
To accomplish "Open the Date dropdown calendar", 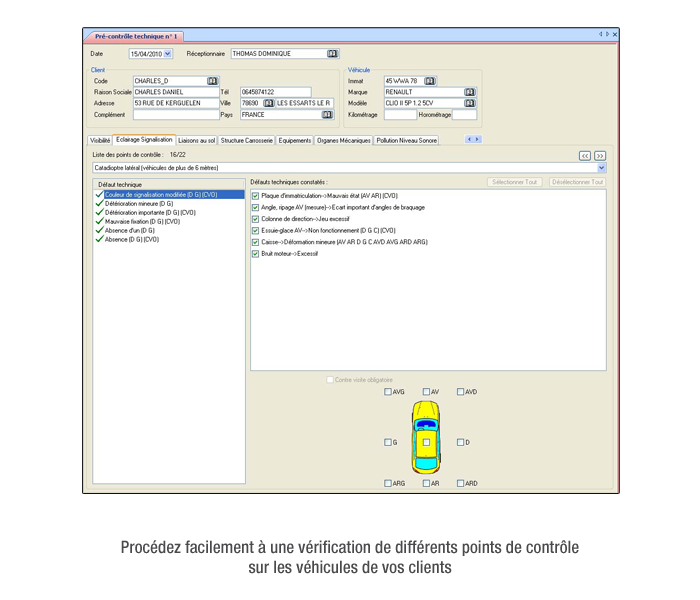I will pos(167,54).
